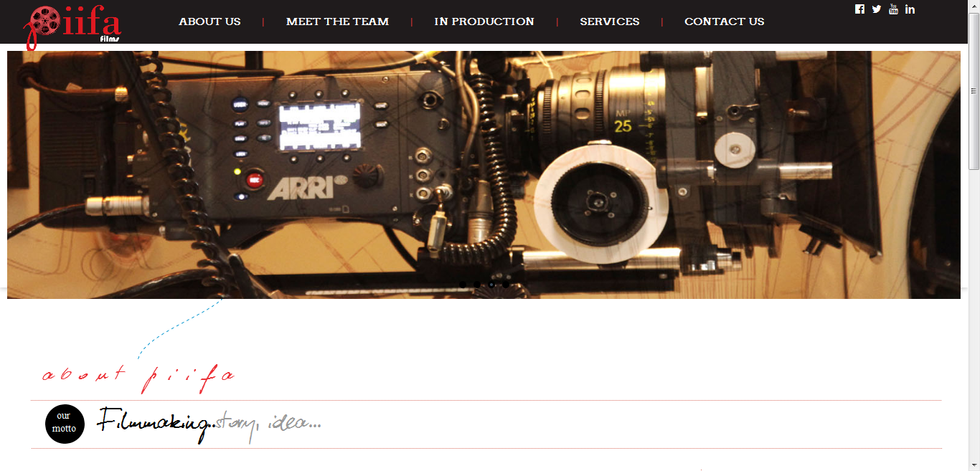Go to the Meet The Team page

click(x=337, y=22)
